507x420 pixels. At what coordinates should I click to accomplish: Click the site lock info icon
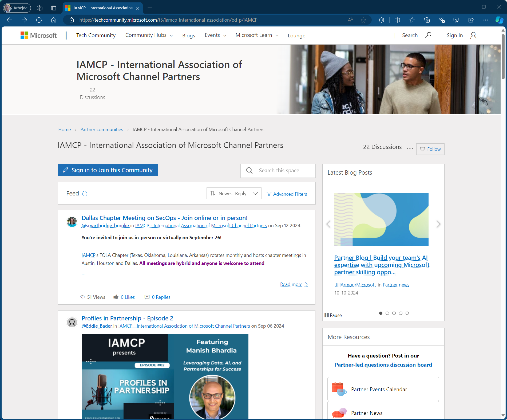click(x=72, y=20)
